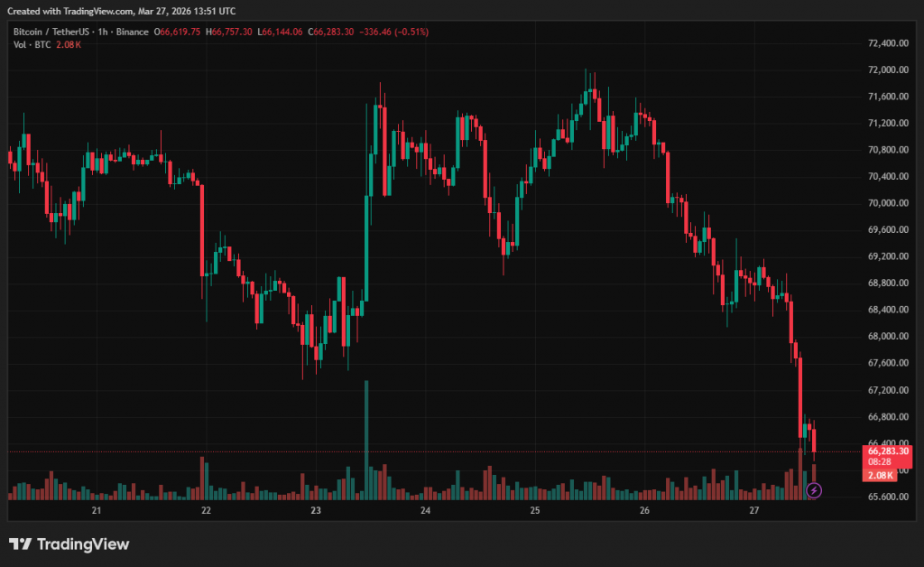Click the purple lightning bolt event icon
924x567 pixels.
(x=814, y=490)
